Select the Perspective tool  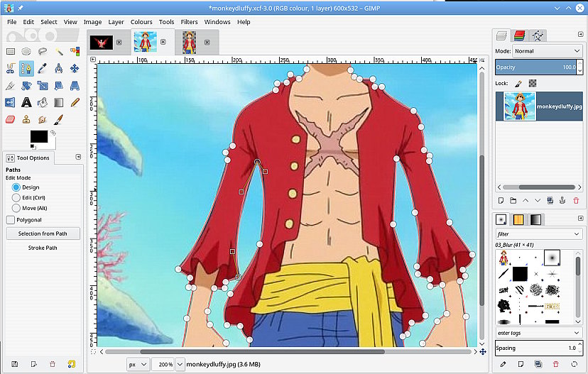point(75,86)
